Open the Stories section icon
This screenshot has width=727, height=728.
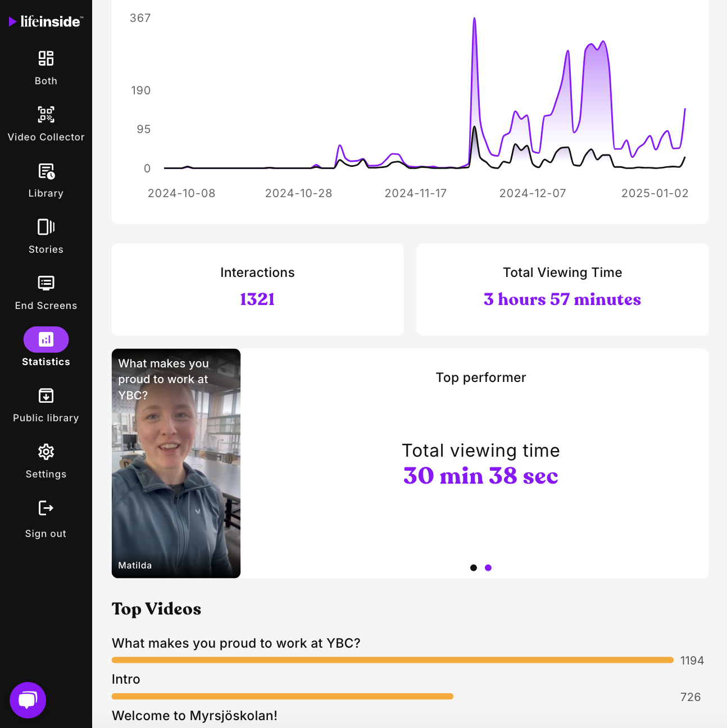pos(46,227)
